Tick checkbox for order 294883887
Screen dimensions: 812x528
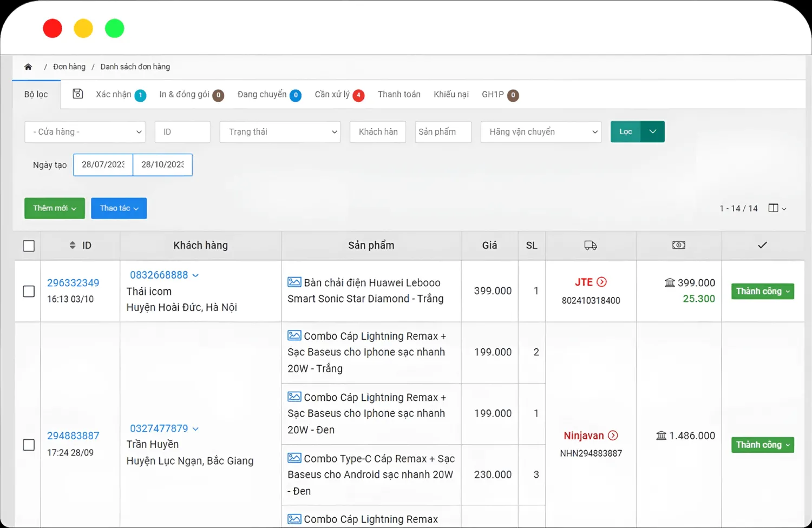pos(29,445)
